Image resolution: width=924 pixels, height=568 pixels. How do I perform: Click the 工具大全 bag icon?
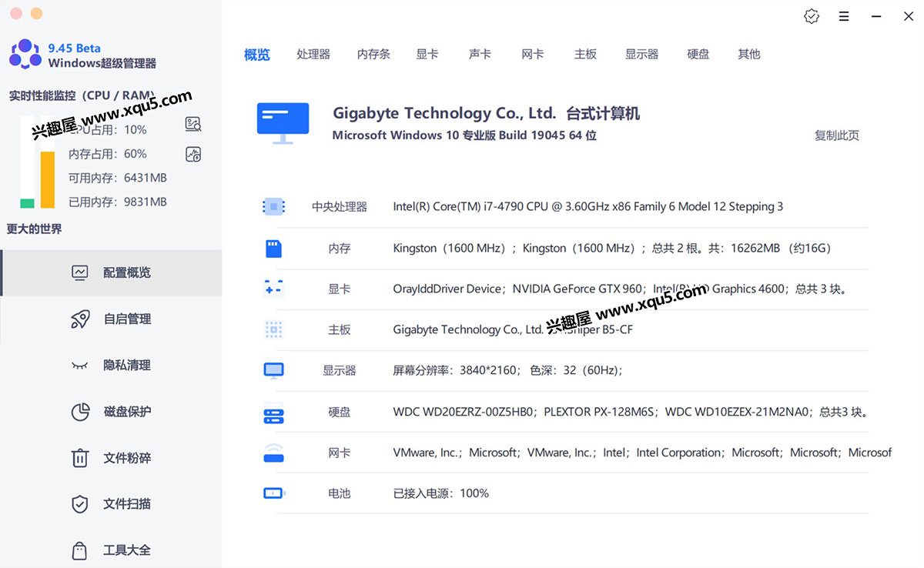79,550
